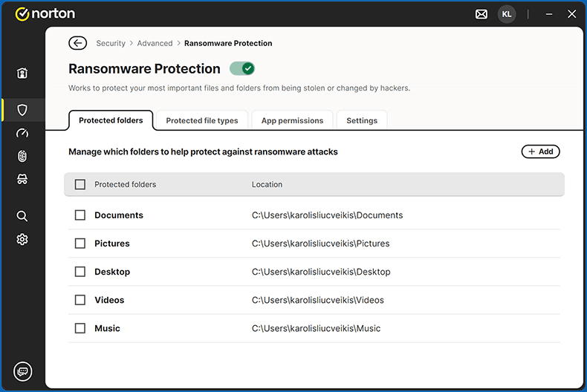The height and width of the screenshot is (392, 587).
Task: Open the KL account avatar
Action: click(x=507, y=14)
